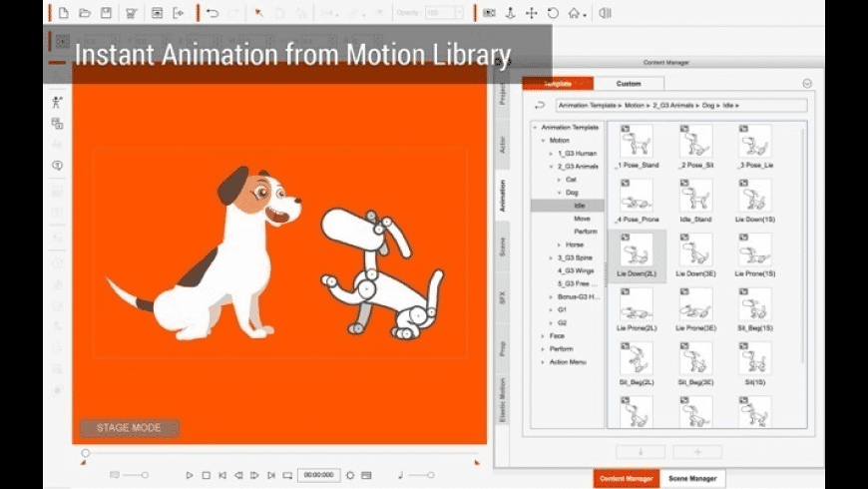Click the speech bubble icon in sidebar
The image size is (868, 489).
pos(57,166)
